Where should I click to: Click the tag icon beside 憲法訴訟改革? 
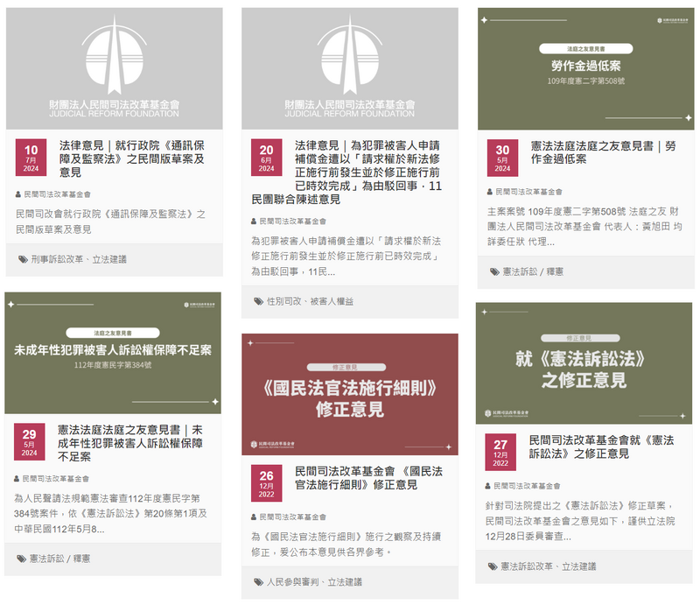[493, 566]
